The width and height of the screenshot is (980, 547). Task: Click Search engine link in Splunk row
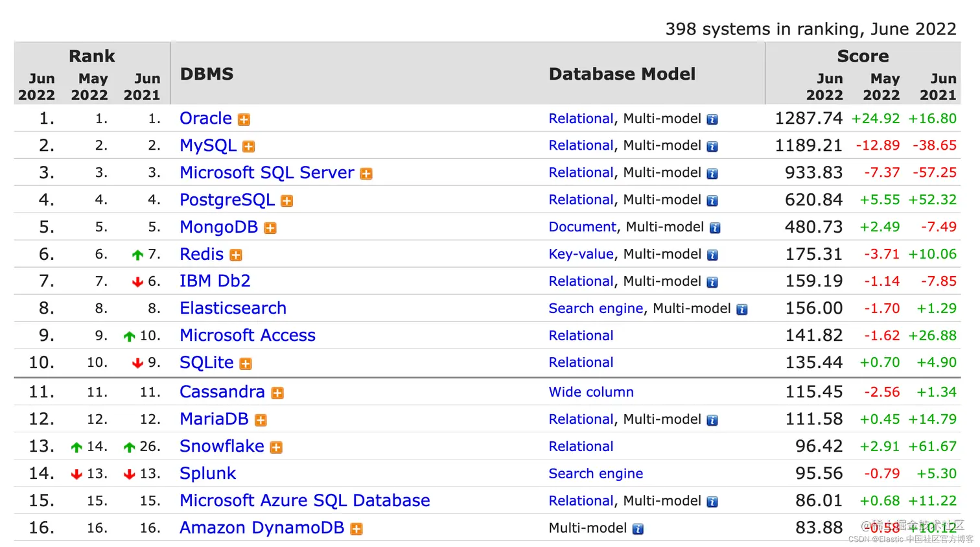(596, 474)
